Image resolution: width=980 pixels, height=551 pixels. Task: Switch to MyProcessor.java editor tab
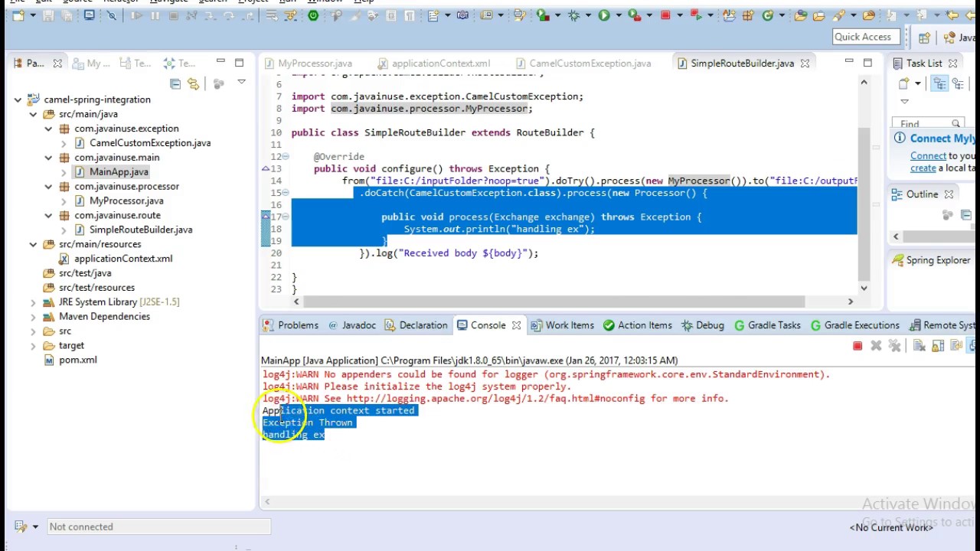pos(308,64)
